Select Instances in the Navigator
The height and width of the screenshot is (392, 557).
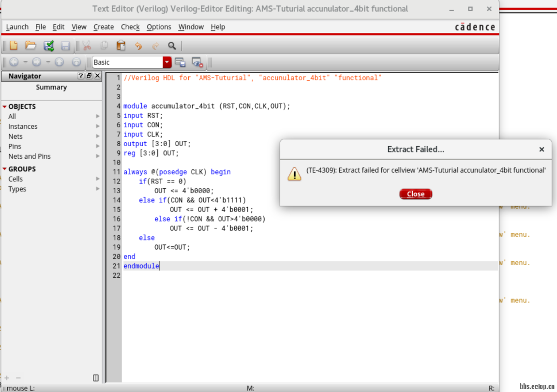coord(23,126)
